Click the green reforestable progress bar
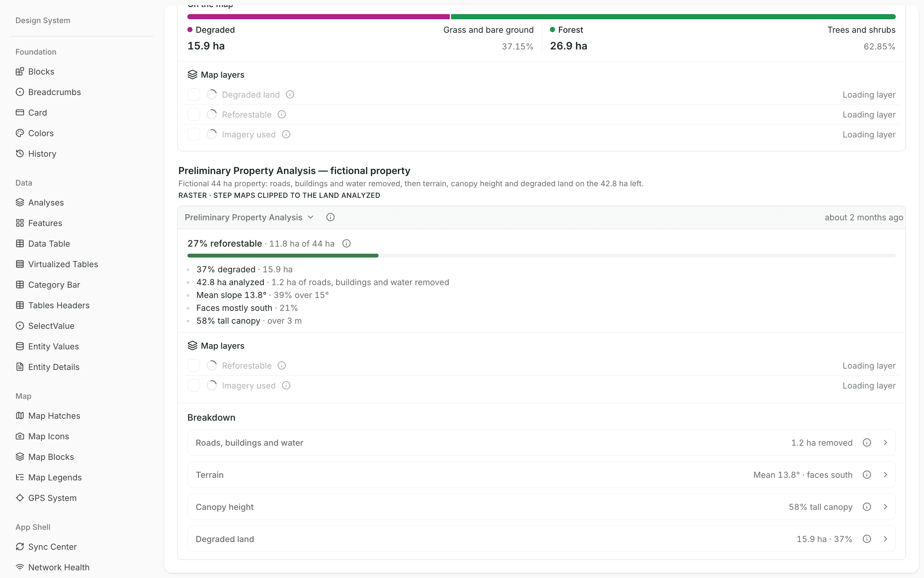The width and height of the screenshot is (924, 578). [283, 255]
